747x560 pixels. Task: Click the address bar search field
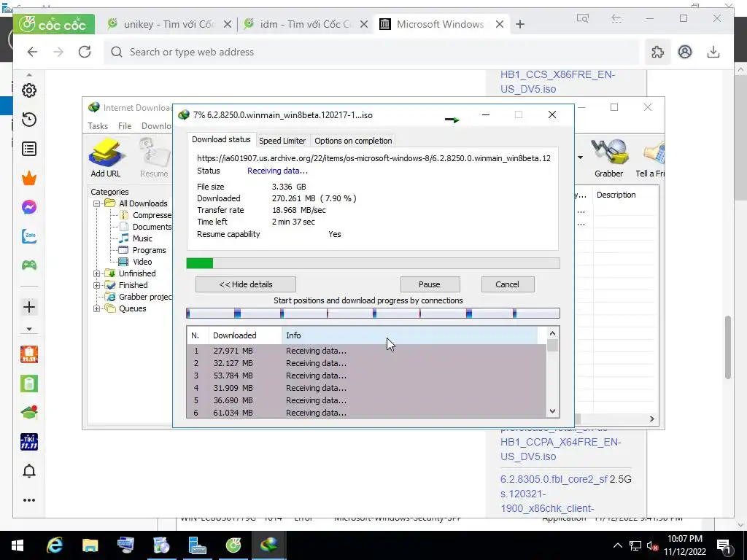(x=371, y=52)
